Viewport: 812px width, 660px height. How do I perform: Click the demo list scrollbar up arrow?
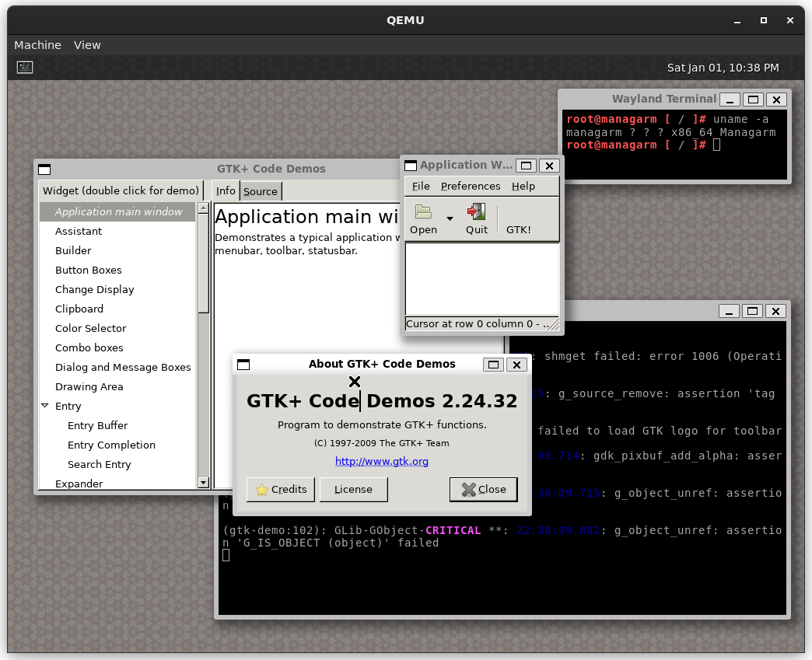[204, 208]
